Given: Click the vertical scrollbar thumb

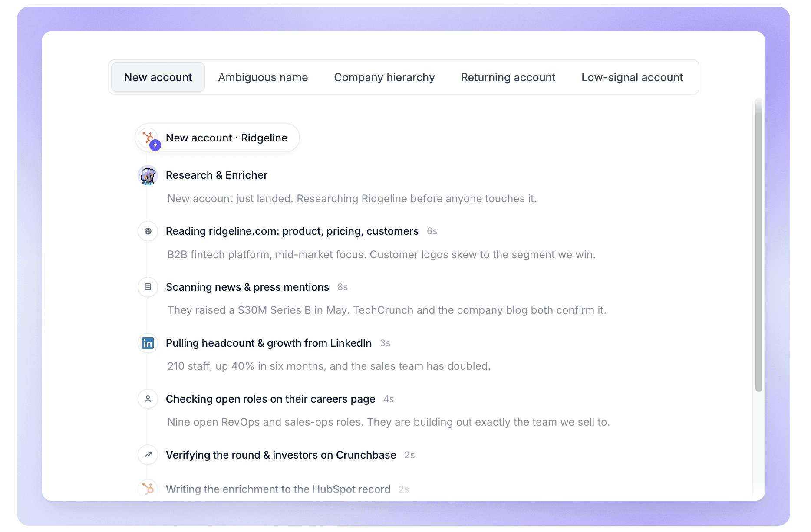Looking at the screenshot, I should point(759,245).
